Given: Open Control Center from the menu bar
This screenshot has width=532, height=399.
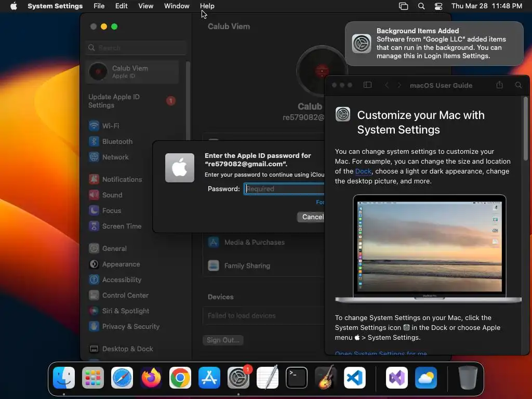Looking at the screenshot, I should coord(438,6).
